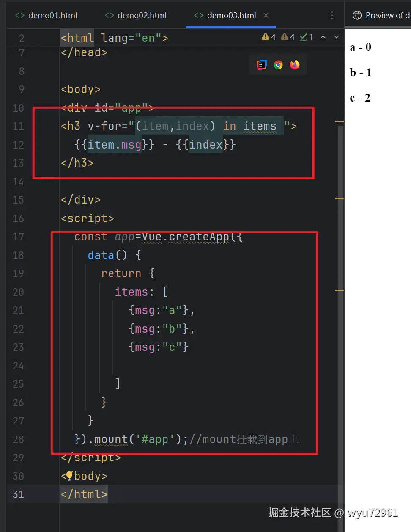Open page in Firefox browser
Image resolution: width=411 pixels, height=532 pixels.
(x=295, y=65)
